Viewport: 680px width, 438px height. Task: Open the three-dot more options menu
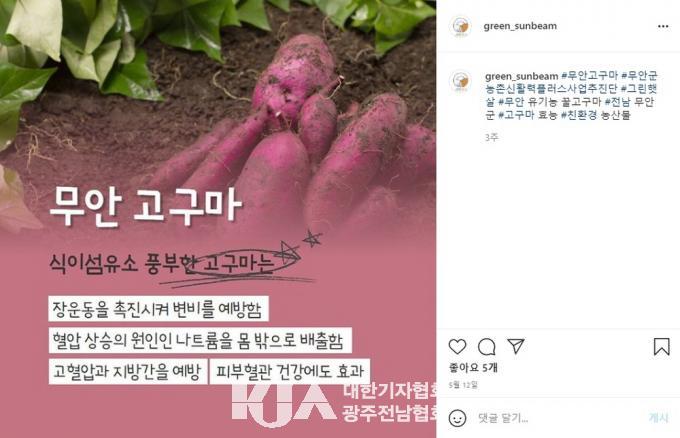(x=663, y=26)
